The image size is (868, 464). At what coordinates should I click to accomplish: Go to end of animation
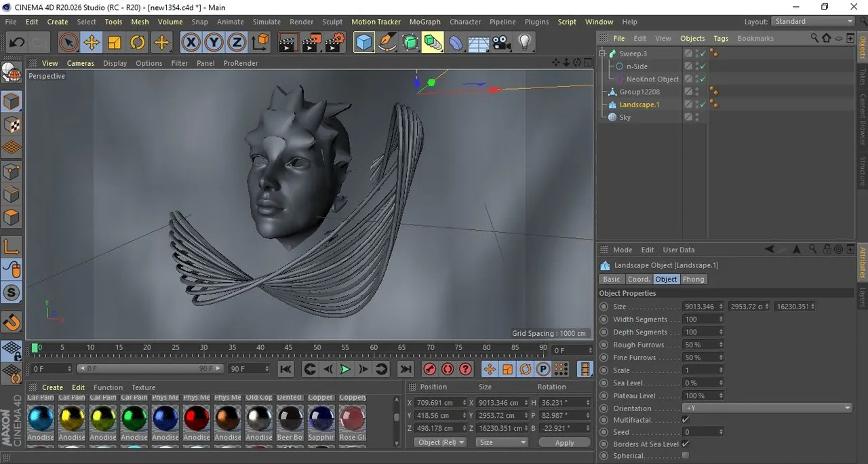[x=406, y=369]
